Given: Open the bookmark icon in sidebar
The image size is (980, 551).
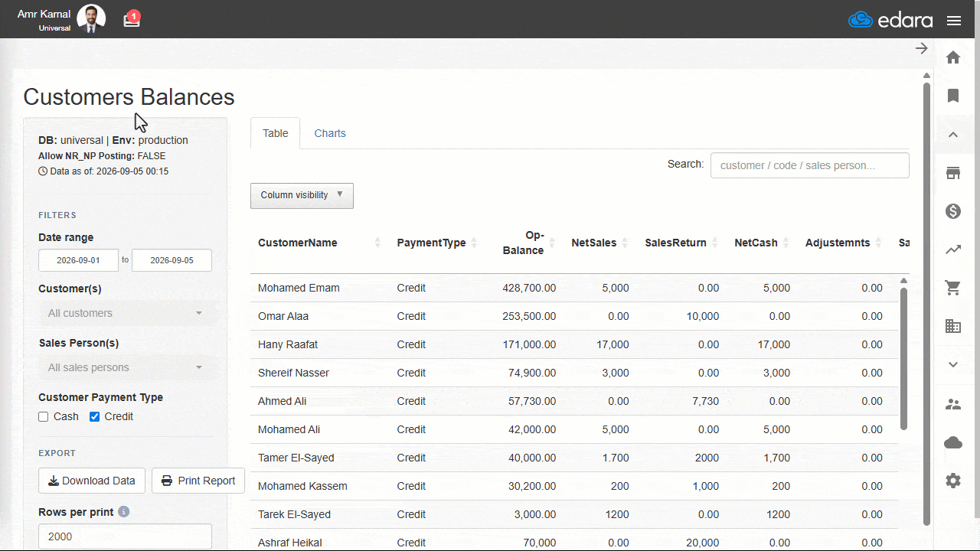Looking at the screenshot, I should [x=953, y=96].
